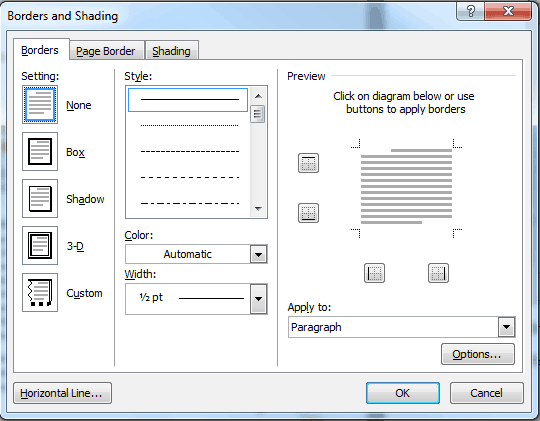The height and width of the screenshot is (421, 540).
Task: Click the Style list scroll down arrow
Action: coord(258,208)
